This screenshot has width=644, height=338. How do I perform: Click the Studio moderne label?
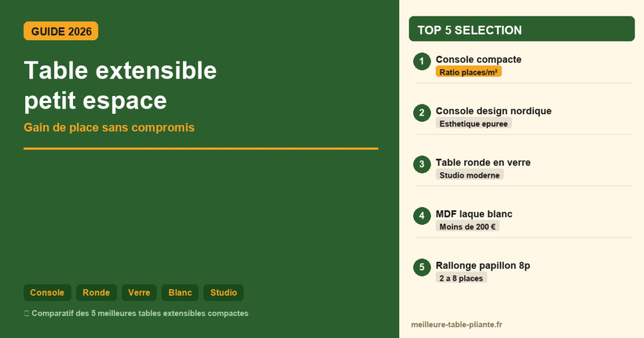(469, 175)
